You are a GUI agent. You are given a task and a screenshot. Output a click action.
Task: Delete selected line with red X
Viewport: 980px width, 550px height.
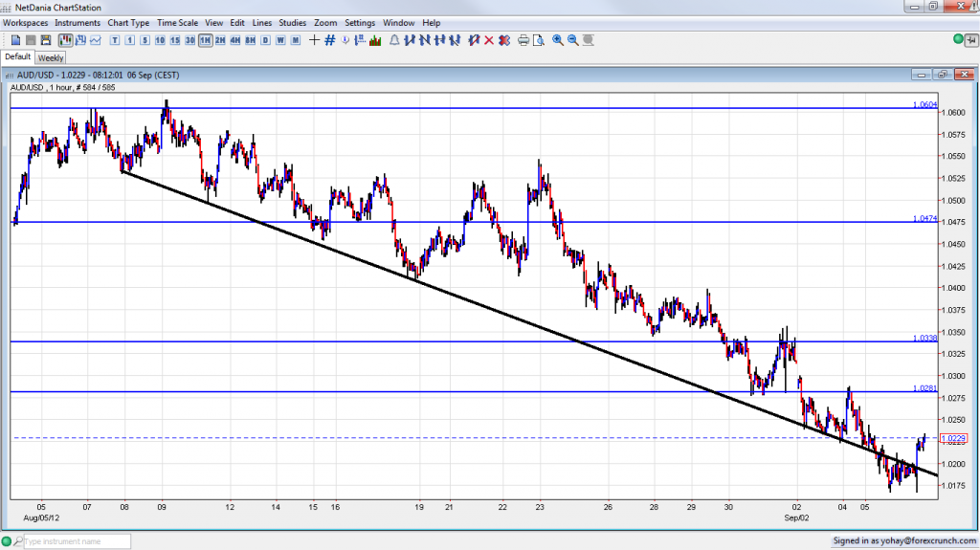[489, 40]
